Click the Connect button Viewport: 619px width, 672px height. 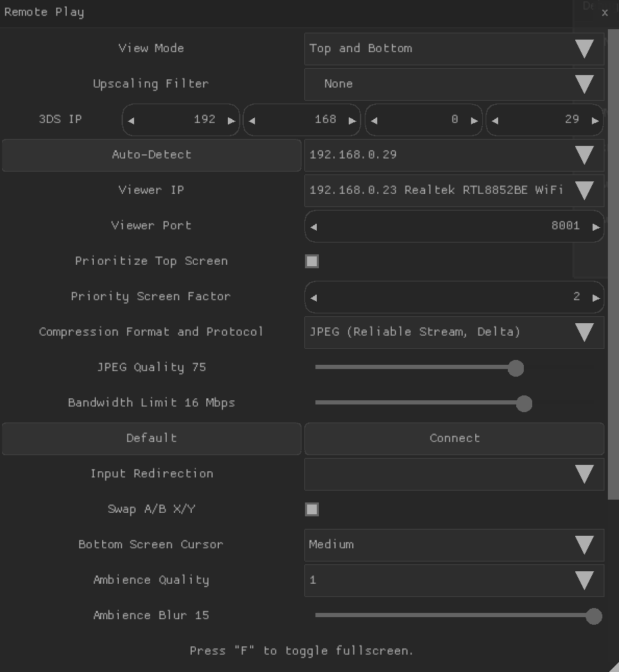tap(454, 439)
